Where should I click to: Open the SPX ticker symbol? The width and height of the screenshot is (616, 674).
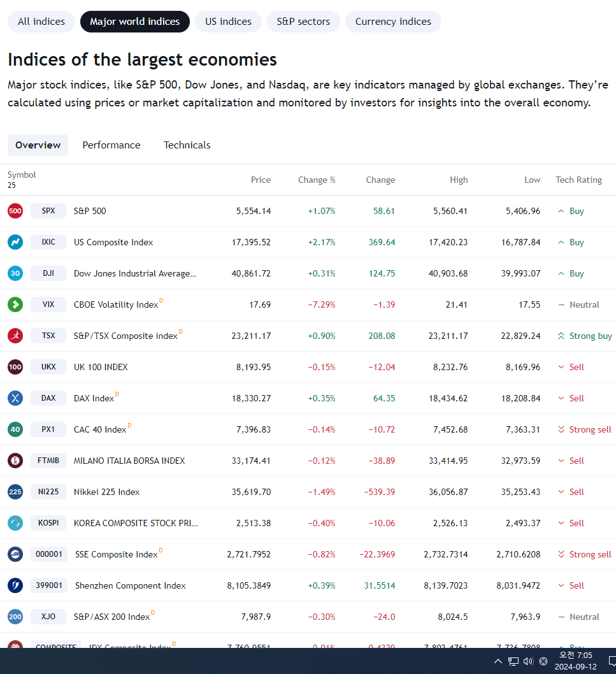pos(48,211)
